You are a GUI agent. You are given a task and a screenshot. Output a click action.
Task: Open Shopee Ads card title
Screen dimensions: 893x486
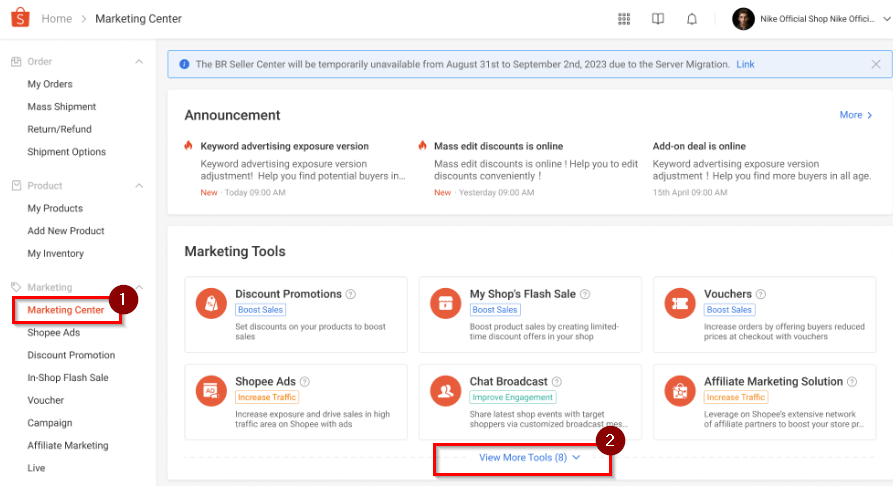tap(265, 382)
